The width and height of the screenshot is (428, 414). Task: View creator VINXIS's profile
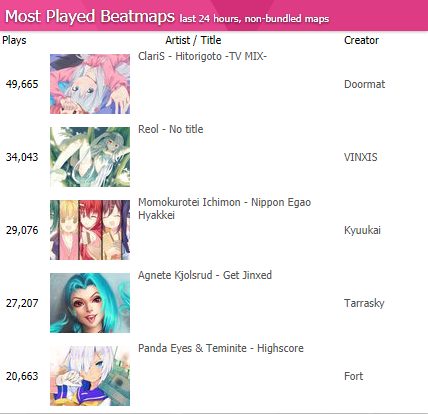pyautogui.click(x=361, y=157)
